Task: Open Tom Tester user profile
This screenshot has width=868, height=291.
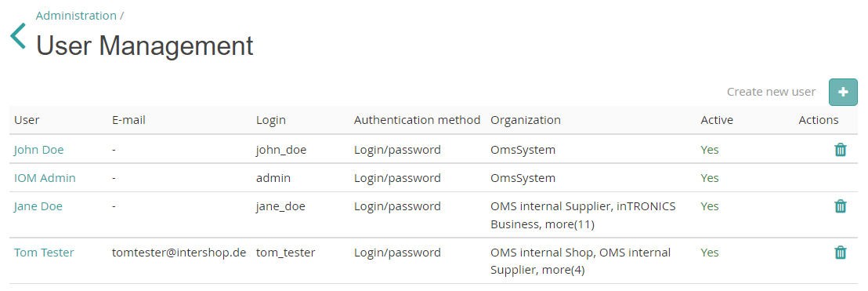Action: [44, 253]
